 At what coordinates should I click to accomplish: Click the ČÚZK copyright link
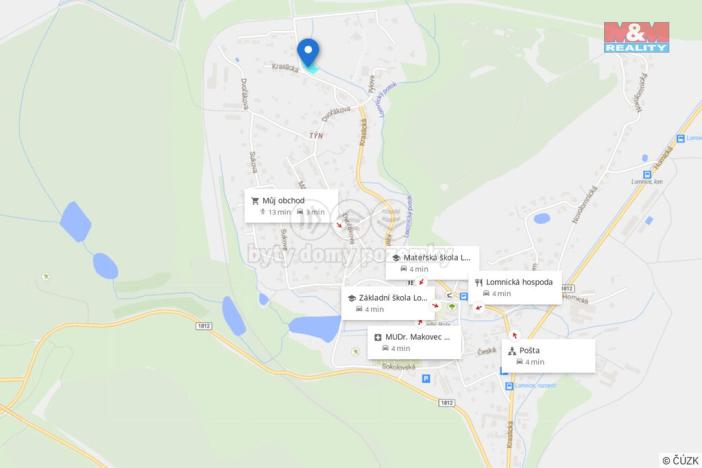click(x=680, y=460)
